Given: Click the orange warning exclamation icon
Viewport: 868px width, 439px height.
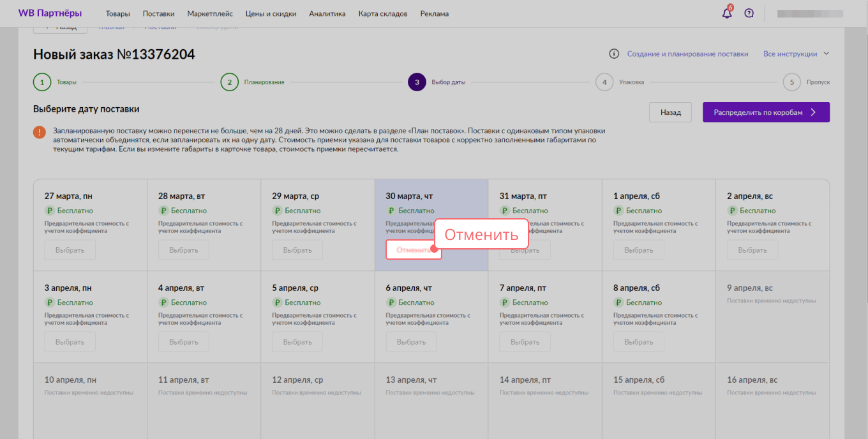Looking at the screenshot, I should pos(40,132).
